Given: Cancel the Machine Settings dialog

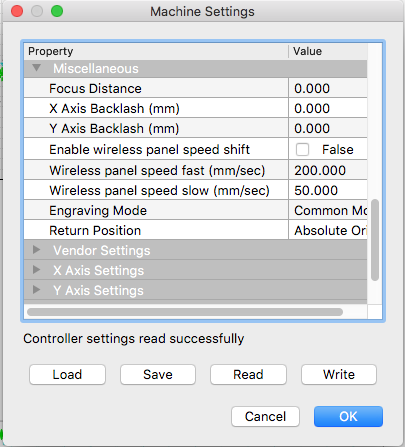Looking at the screenshot, I should 265,416.
